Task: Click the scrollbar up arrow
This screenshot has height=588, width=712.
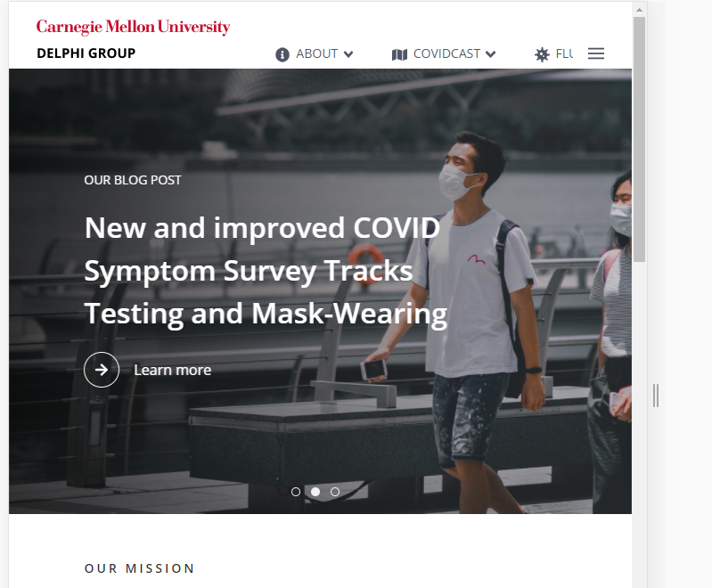Action: pos(639,10)
